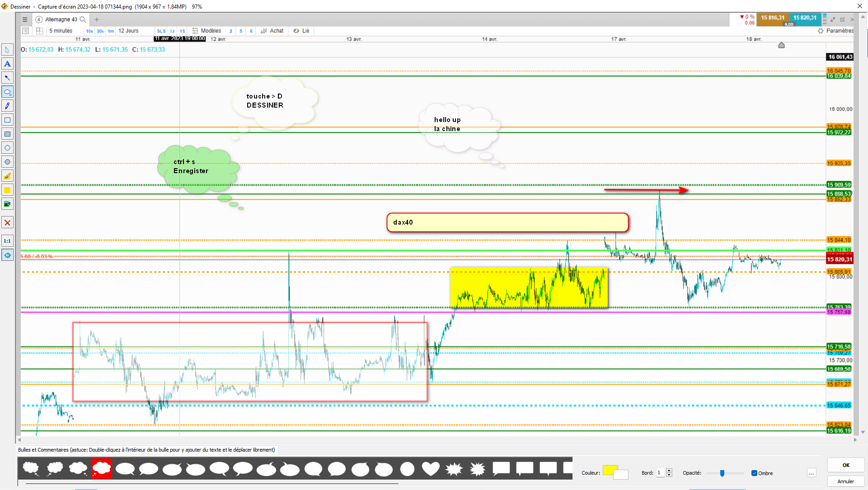Toggle the Ombre shadow checkbox
Image resolution: width=868 pixels, height=490 pixels.
click(754, 473)
